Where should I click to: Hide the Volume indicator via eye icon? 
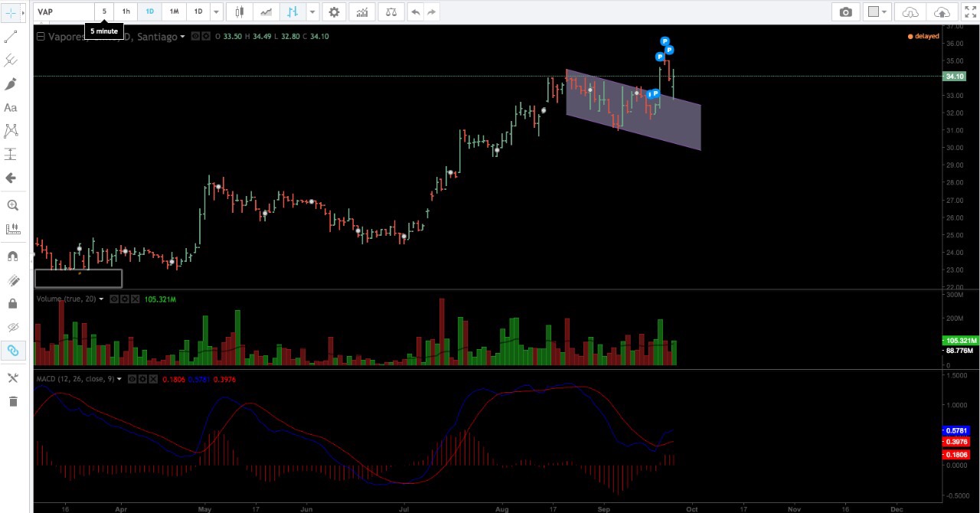[x=115, y=299]
